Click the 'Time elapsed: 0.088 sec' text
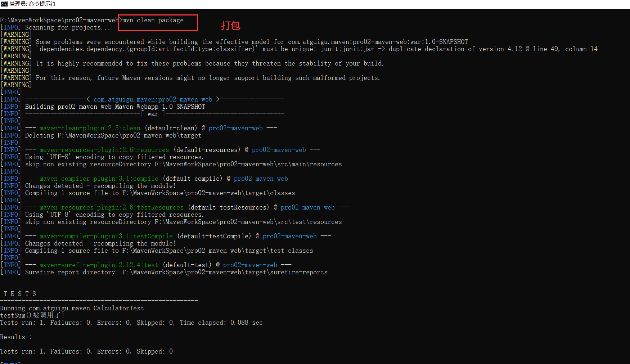 [221, 323]
